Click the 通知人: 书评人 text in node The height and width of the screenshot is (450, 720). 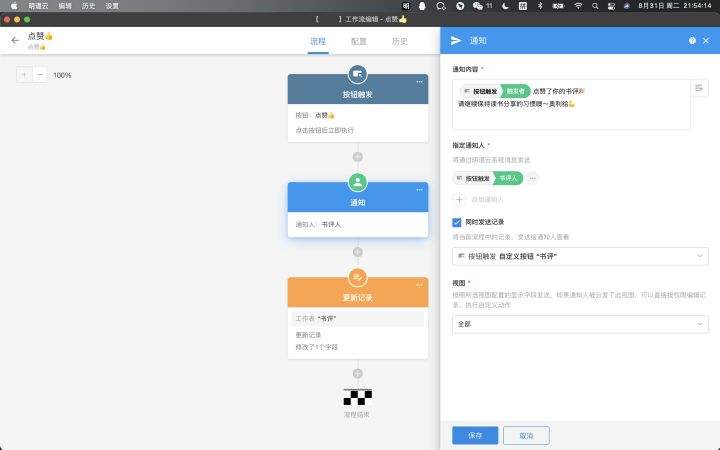point(318,225)
